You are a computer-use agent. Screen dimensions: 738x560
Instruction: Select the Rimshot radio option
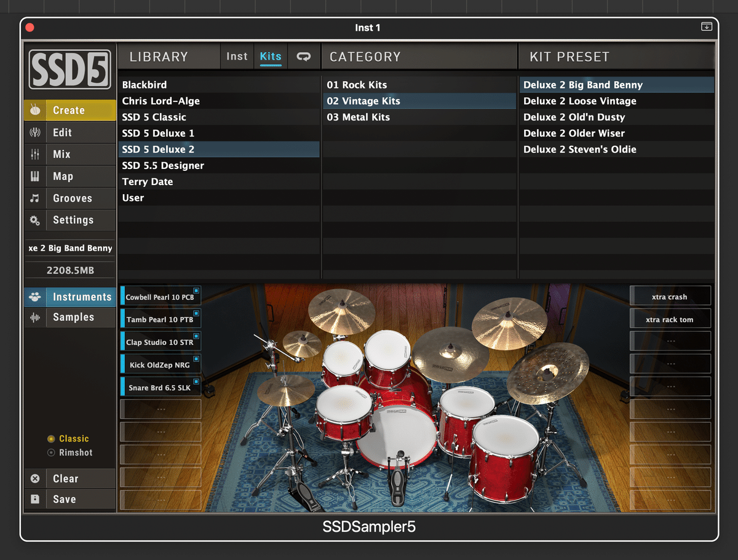pos(70,452)
